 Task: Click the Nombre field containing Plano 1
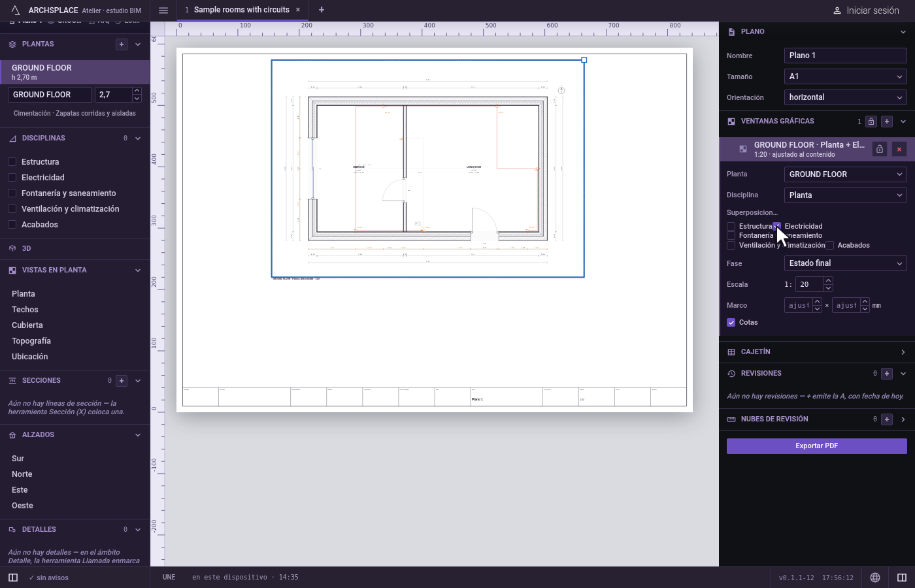846,56
